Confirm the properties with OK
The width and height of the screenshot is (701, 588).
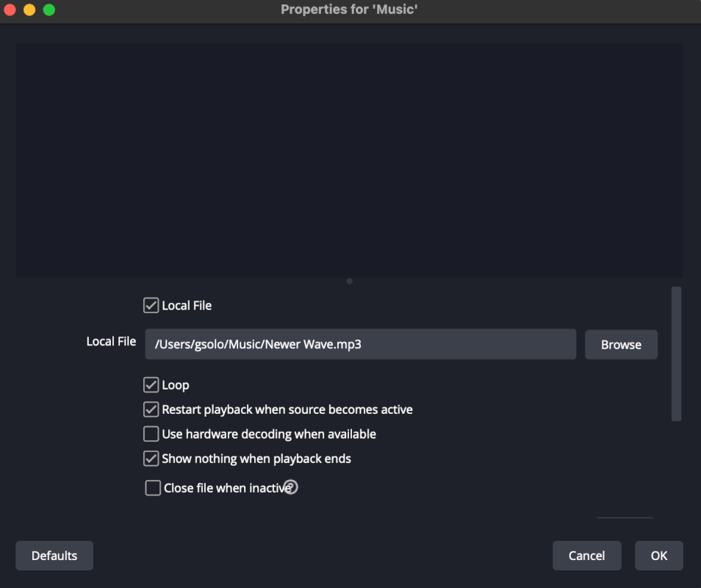point(658,556)
